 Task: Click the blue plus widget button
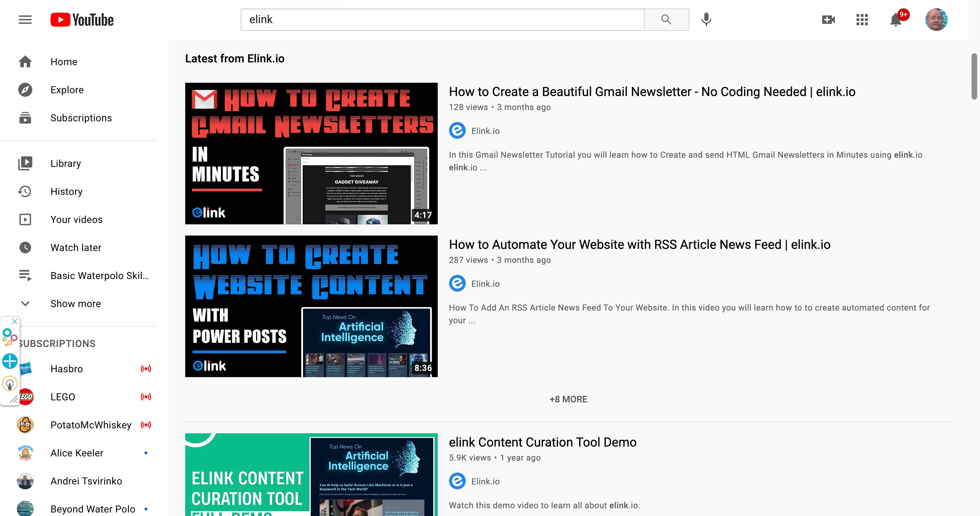tap(9, 361)
